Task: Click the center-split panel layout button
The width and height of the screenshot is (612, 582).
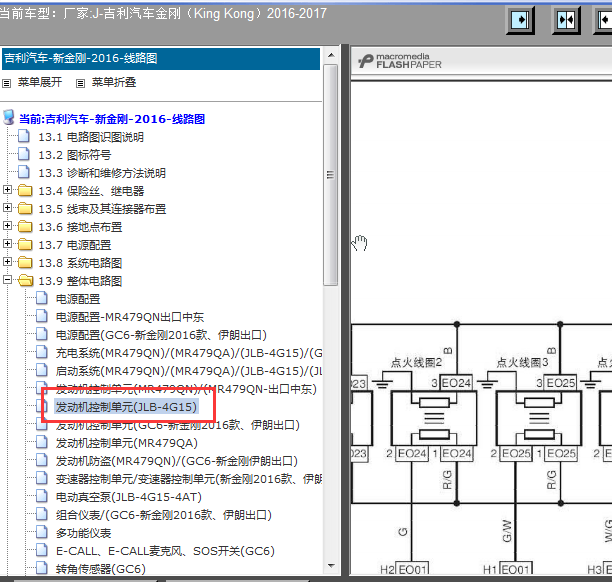Action: [566, 20]
